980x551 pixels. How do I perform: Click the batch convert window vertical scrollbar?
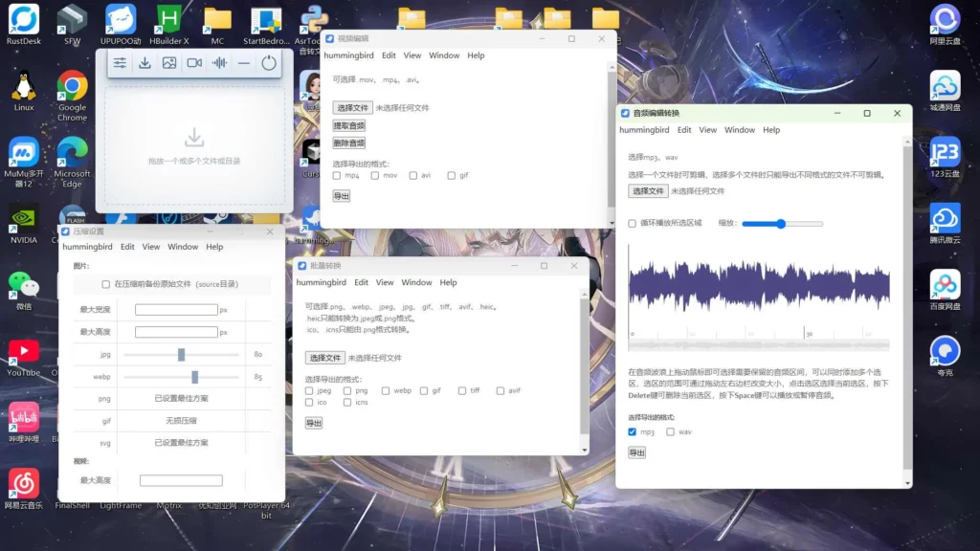pos(585,372)
